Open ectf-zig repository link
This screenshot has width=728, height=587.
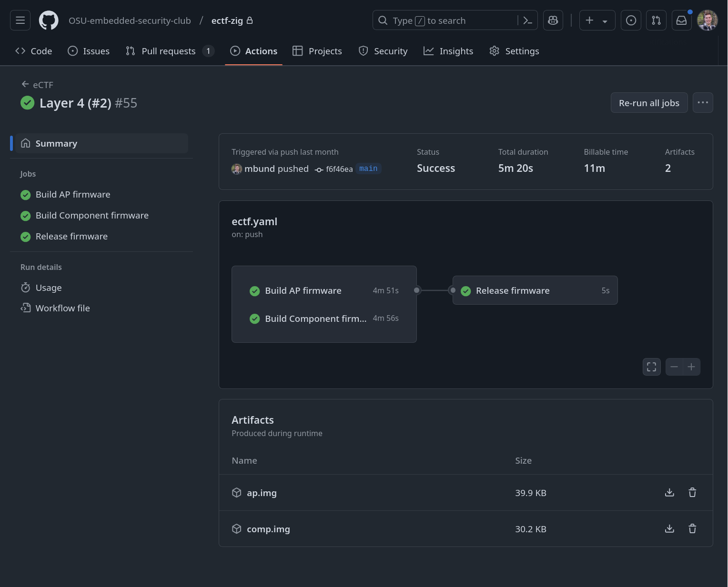[x=227, y=20]
